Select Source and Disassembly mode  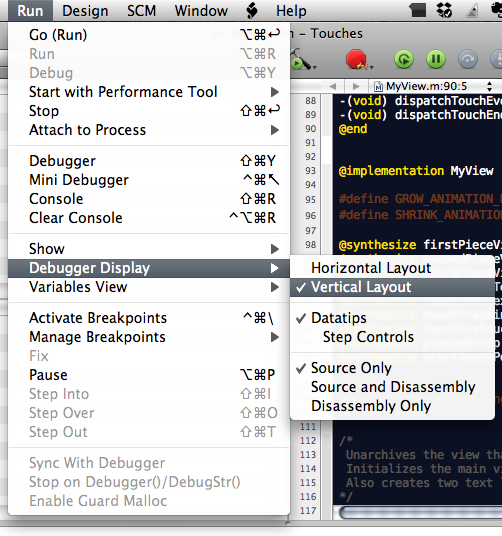pyautogui.click(x=392, y=387)
